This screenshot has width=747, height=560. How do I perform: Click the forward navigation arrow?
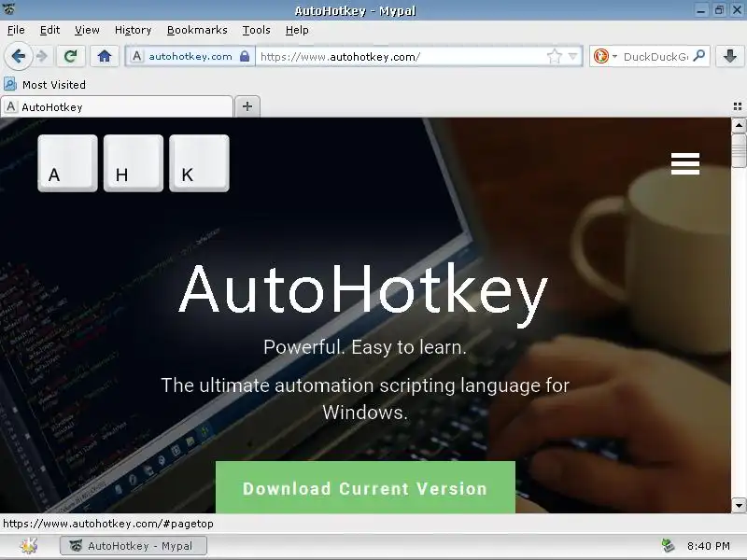tap(42, 56)
